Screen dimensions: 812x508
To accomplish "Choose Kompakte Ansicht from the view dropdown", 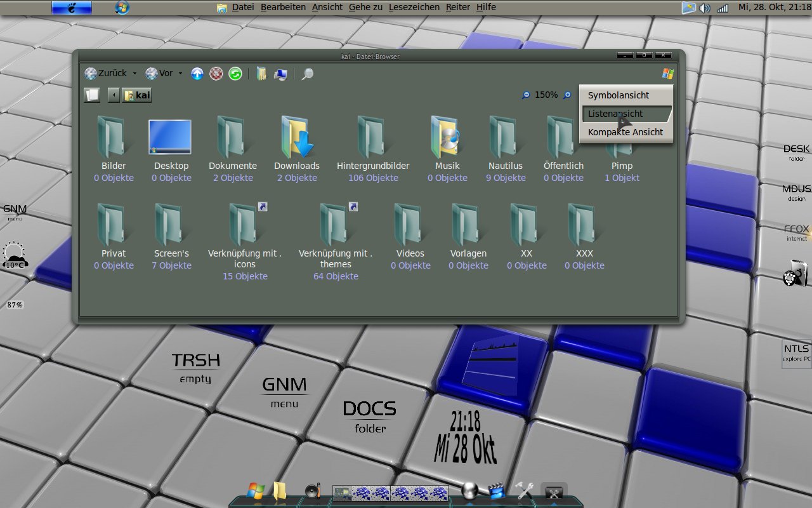I will 626,132.
